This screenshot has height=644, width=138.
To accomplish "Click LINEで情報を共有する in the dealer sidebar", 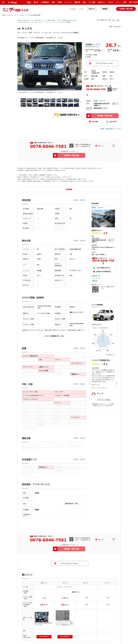I will coord(103,268).
